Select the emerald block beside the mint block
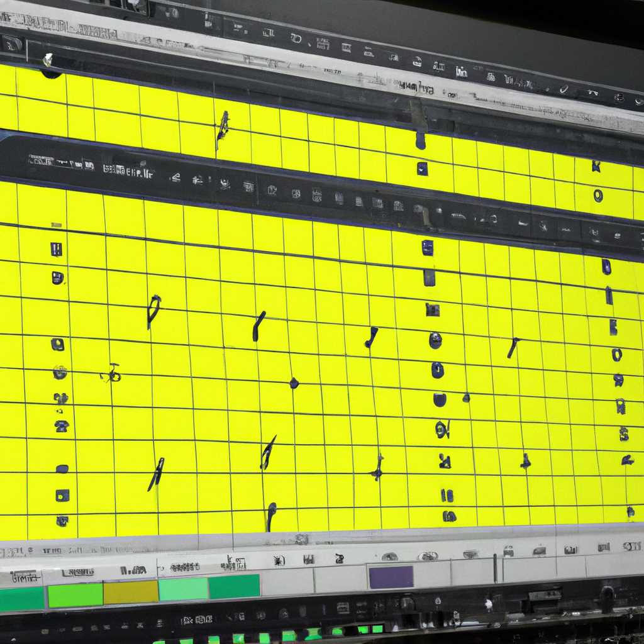This screenshot has width=644, height=644. point(234,586)
